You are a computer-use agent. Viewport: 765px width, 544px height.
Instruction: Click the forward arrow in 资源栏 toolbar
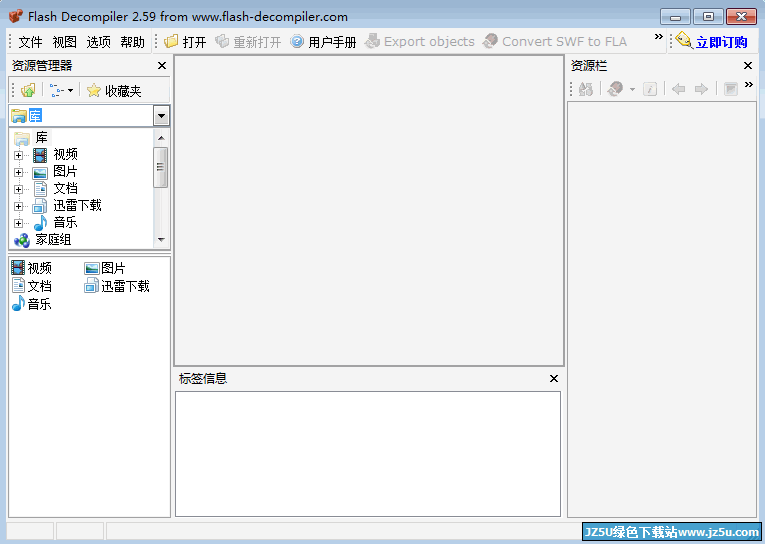point(701,89)
